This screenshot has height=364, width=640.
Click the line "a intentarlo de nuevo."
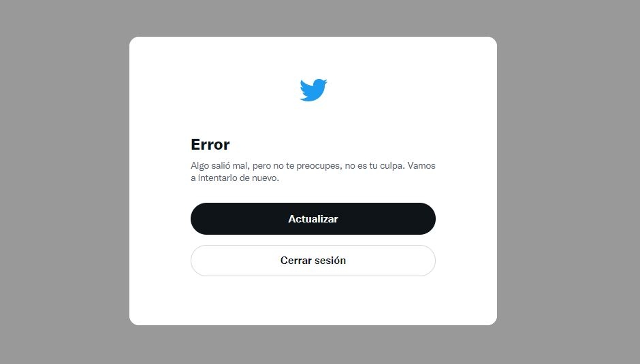point(235,178)
